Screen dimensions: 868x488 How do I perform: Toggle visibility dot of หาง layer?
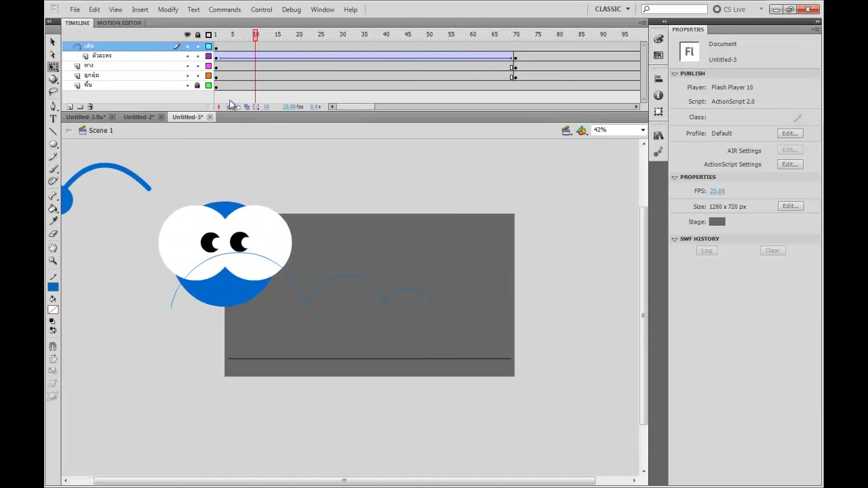coord(188,66)
